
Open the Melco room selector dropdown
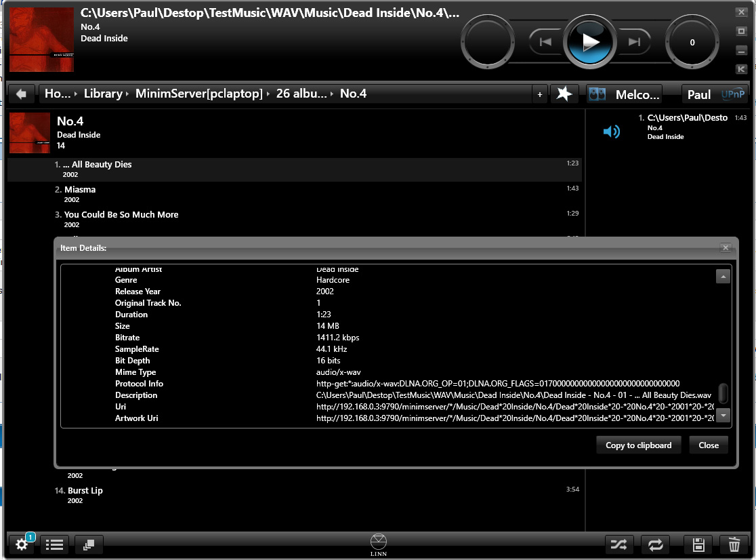click(x=625, y=94)
